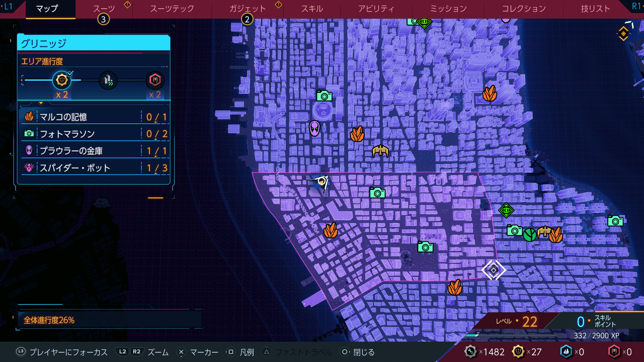Select the フォトマラソン collectible row
The image size is (644, 362).
click(94, 134)
